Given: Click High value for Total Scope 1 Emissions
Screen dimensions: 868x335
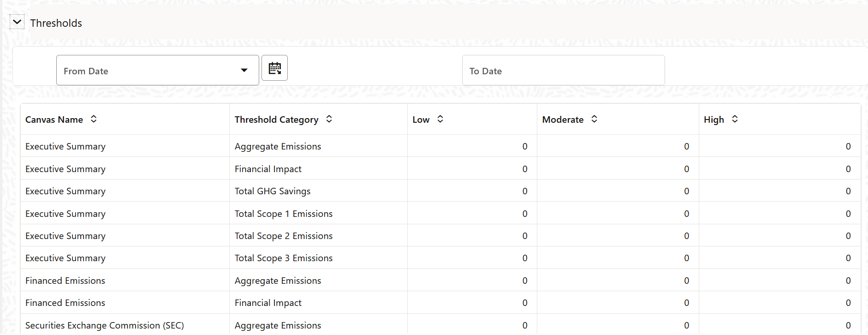Looking at the screenshot, I should point(848,214).
